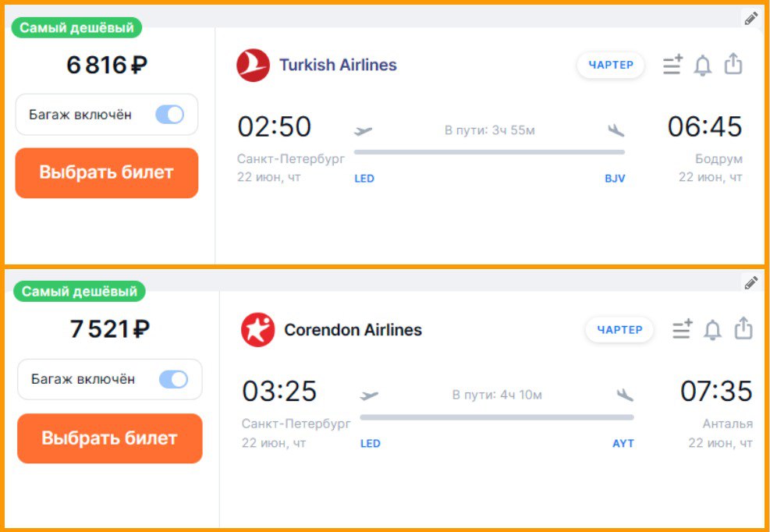This screenshot has height=532, width=770.
Task: Toggle baggage included for 6 816 ₽ ticket
Action: [169, 115]
